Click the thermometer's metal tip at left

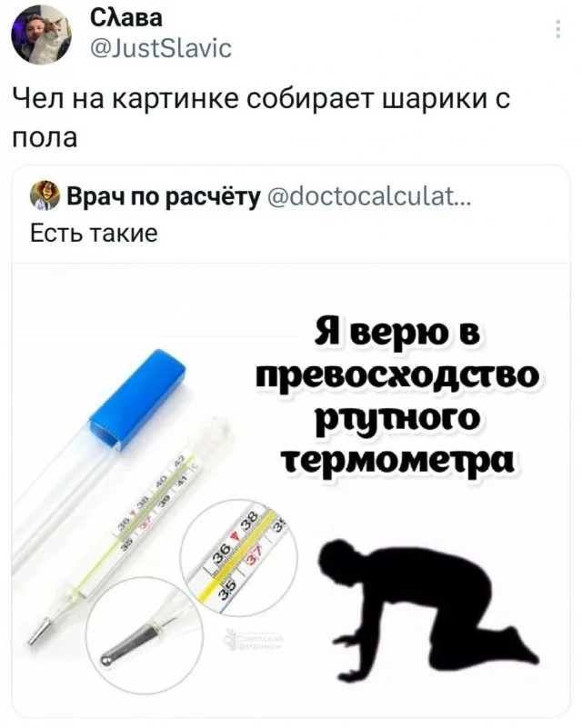40,630
